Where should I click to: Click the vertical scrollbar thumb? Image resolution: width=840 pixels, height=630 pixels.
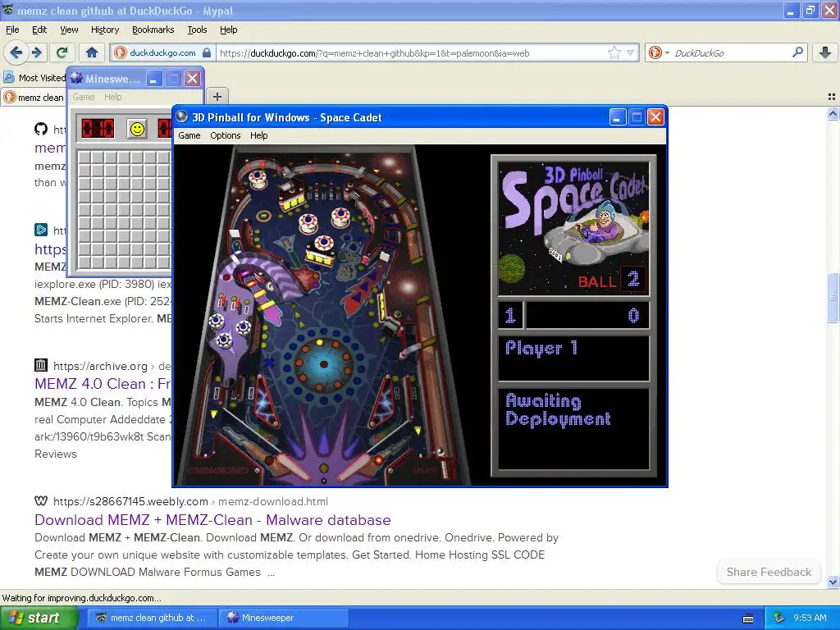point(833,298)
